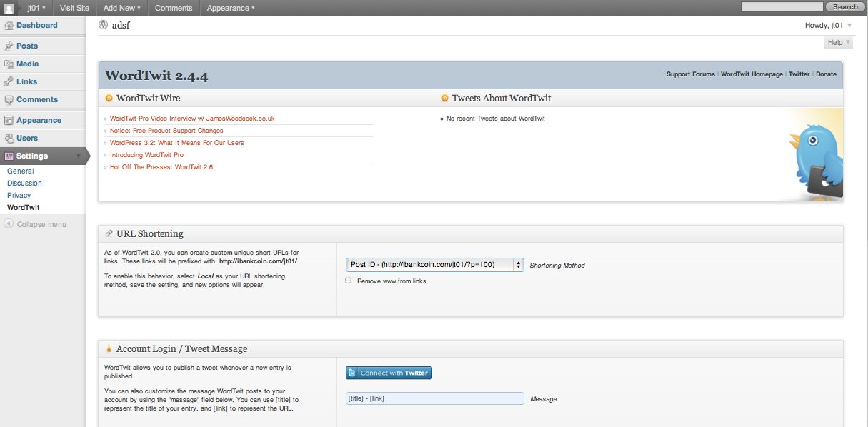
Task: Click the Links chain icon
Action: [x=9, y=81]
